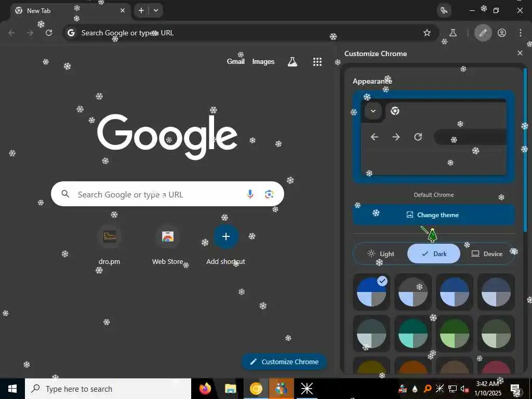Screen dimensions: 532x399
Task: Open Chrome Labs flask icon in toolbar
Action: (x=453, y=33)
